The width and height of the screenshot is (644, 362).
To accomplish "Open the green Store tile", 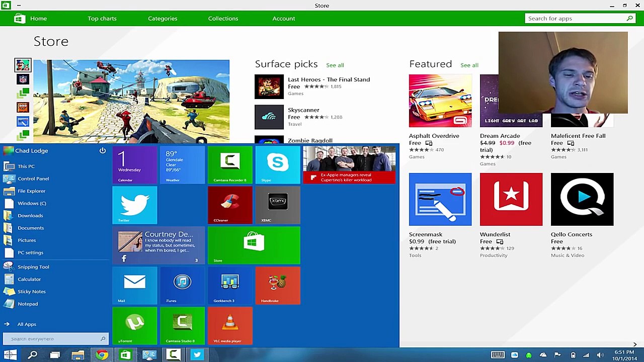I will click(254, 245).
